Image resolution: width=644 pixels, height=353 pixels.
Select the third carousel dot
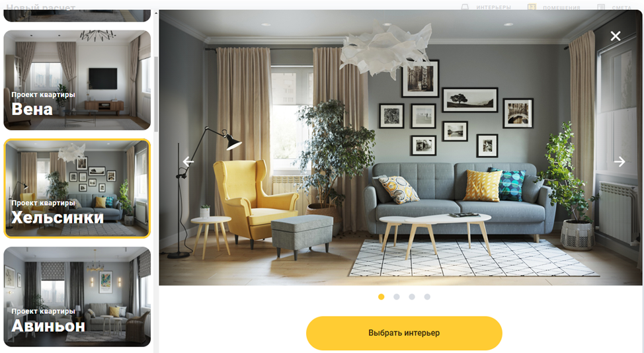click(412, 297)
